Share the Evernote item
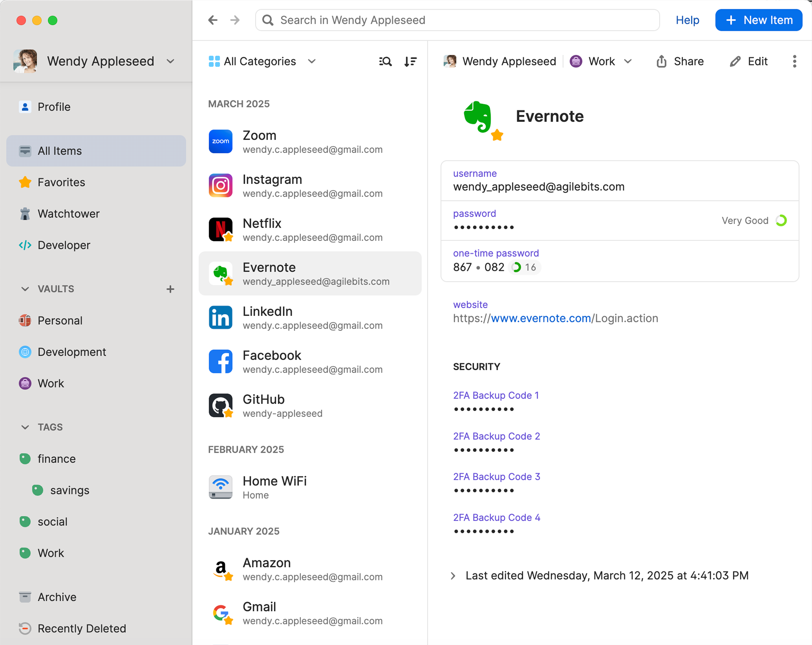The image size is (812, 645). click(x=680, y=61)
